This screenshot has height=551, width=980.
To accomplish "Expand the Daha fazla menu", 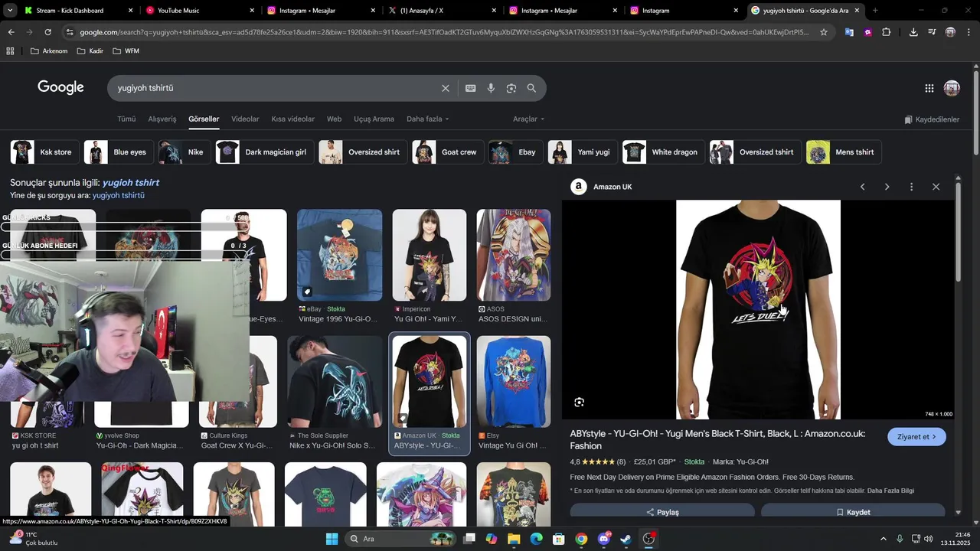I will (428, 119).
